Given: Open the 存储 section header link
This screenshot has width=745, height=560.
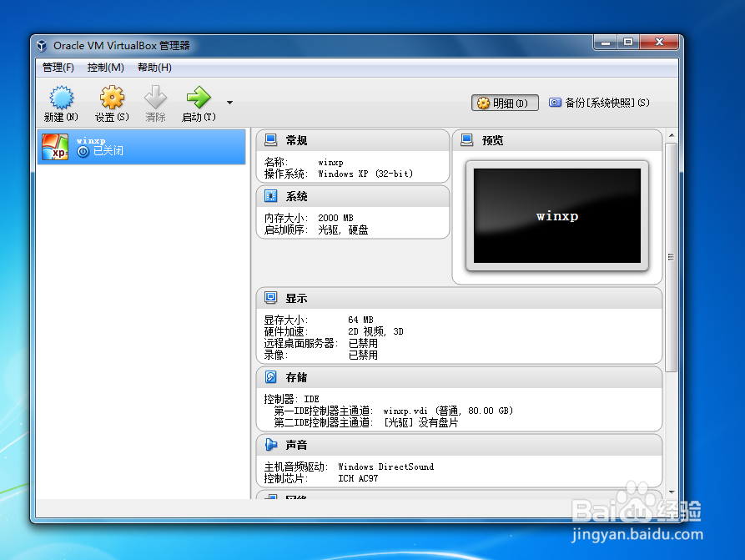Looking at the screenshot, I should pyautogui.click(x=296, y=377).
